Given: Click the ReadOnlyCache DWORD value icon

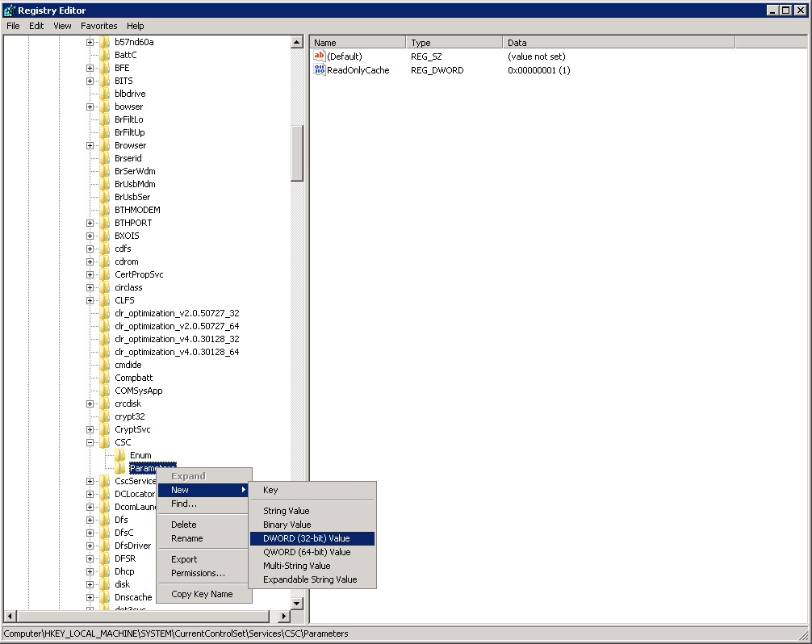Looking at the screenshot, I should (320, 70).
